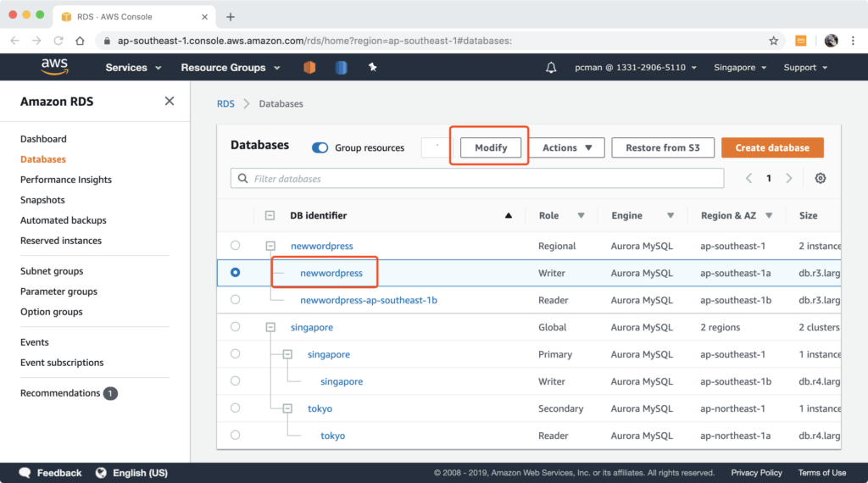Open the pcman account menu

(x=636, y=68)
